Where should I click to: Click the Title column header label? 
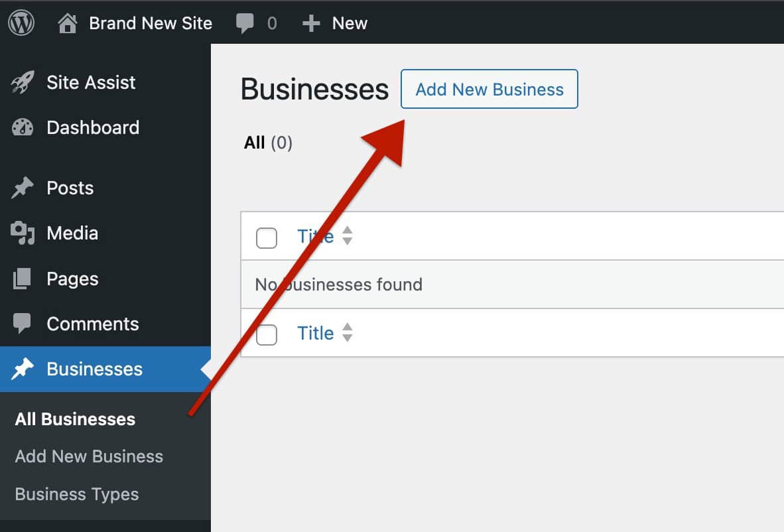(x=316, y=236)
